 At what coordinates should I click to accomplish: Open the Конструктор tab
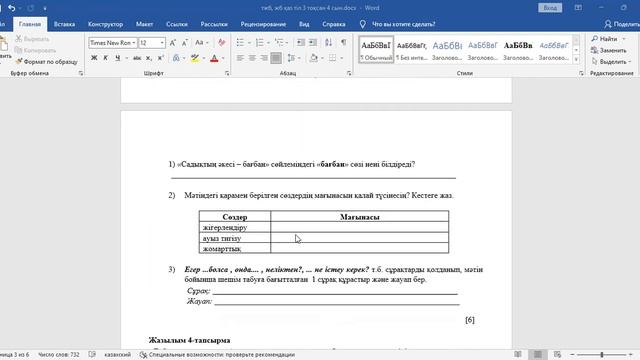click(x=105, y=24)
